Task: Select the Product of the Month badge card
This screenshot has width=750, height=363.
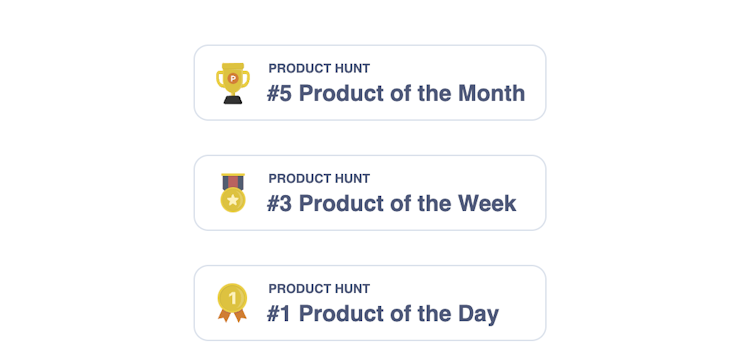Action: (x=370, y=83)
